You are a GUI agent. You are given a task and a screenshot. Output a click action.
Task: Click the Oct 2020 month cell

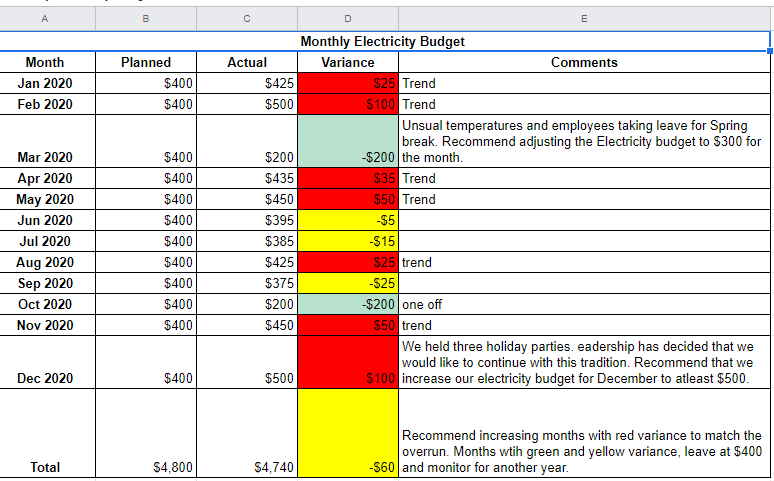(x=47, y=304)
